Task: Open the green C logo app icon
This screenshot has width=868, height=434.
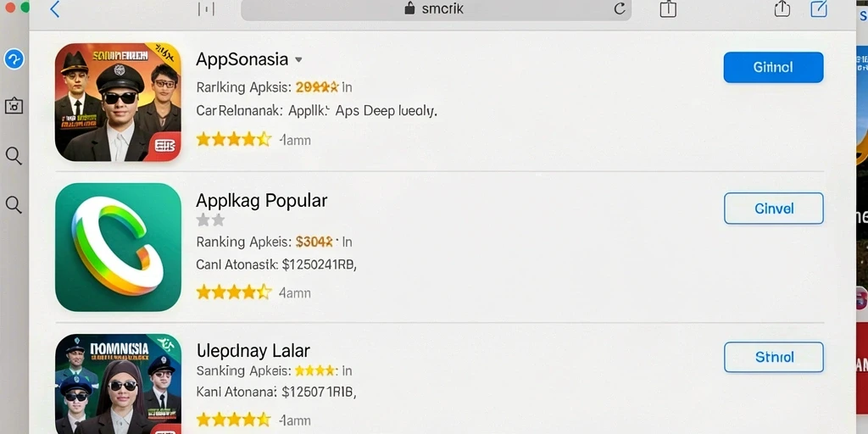Action: [118, 248]
